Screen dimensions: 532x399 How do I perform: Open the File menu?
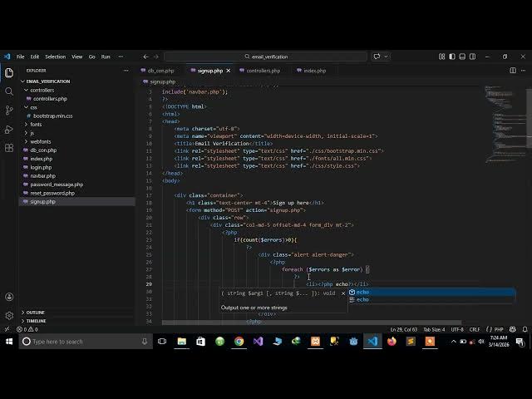[20, 57]
